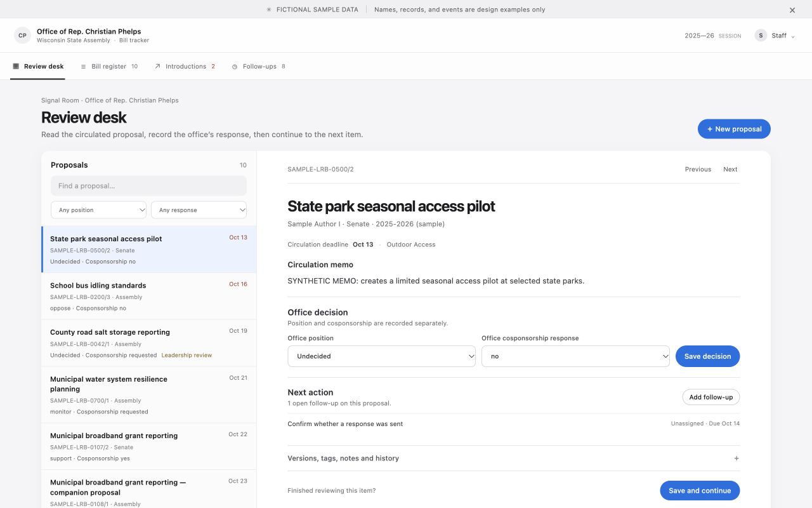
Task: Select the broadband grant companion proposal
Action: click(x=149, y=490)
